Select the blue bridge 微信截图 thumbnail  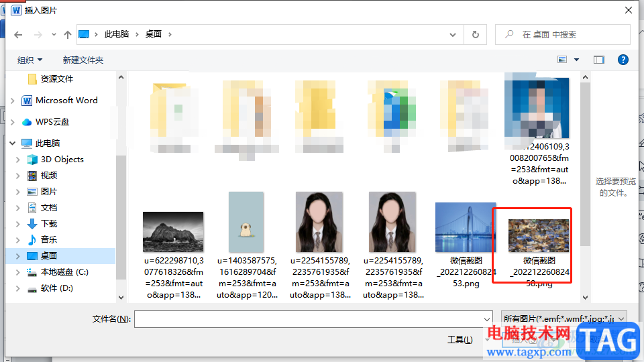466,227
